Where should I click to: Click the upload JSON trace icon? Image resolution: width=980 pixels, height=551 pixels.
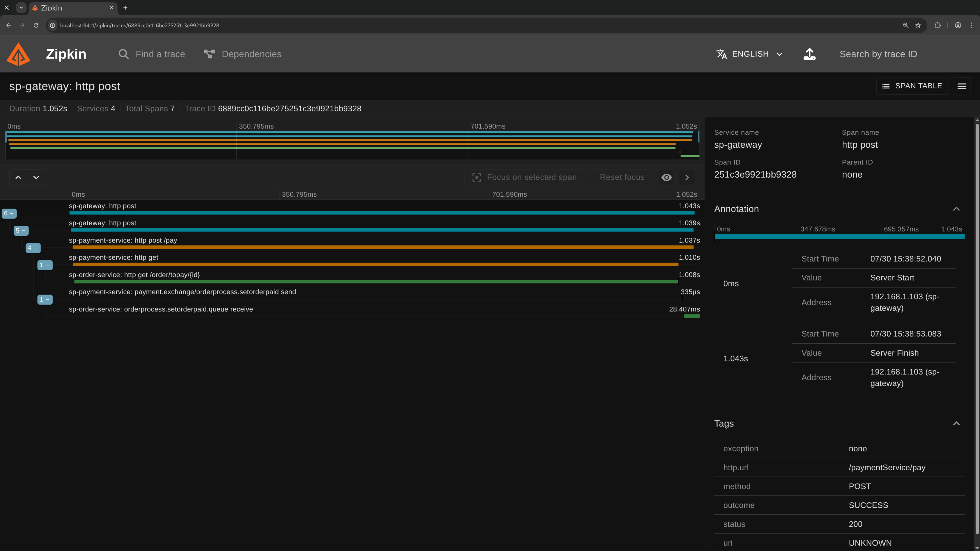809,54
